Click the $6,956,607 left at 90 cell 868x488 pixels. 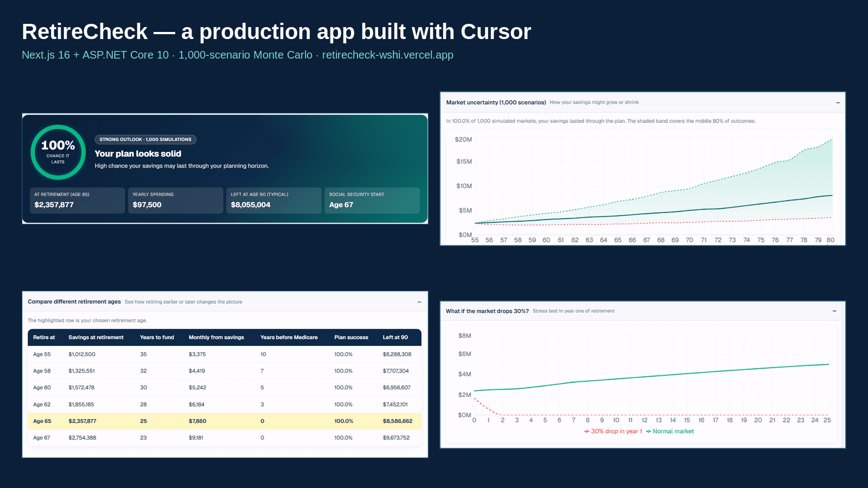(397, 388)
